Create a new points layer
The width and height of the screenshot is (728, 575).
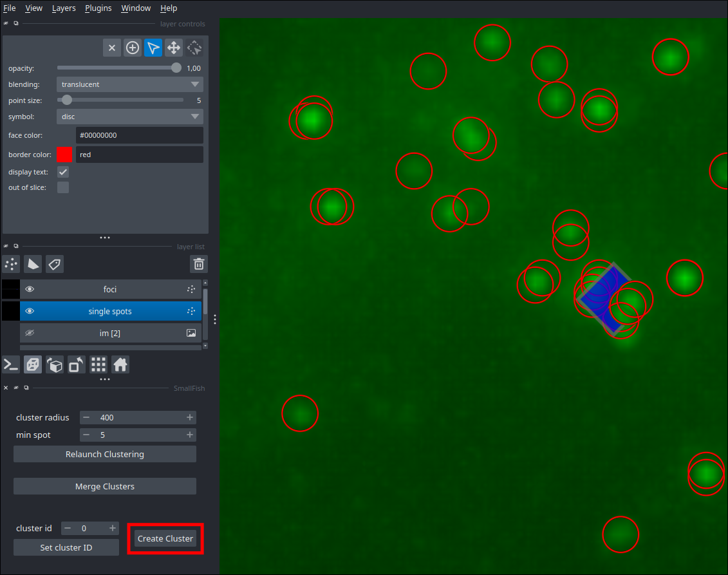(11, 264)
